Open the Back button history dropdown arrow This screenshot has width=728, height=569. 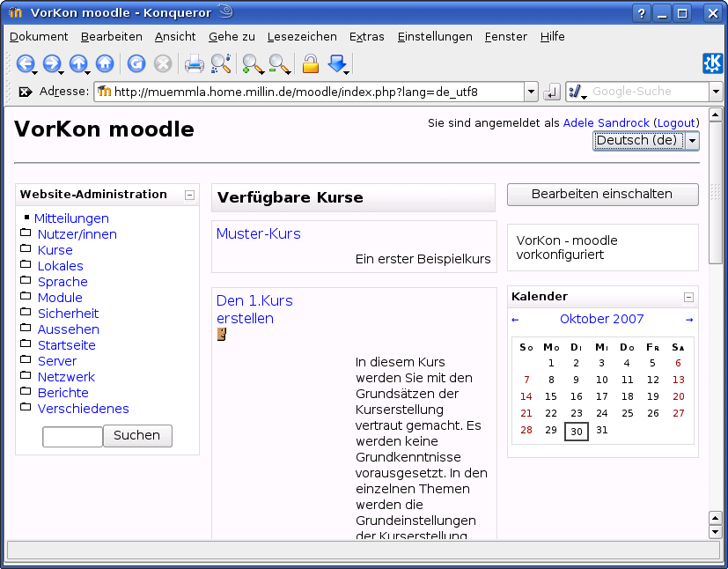[x=35, y=72]
